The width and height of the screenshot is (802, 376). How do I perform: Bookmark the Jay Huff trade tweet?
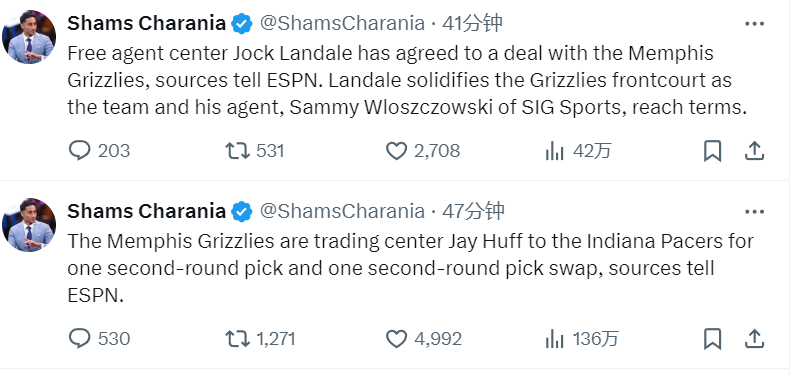click(x=712, y=339)
